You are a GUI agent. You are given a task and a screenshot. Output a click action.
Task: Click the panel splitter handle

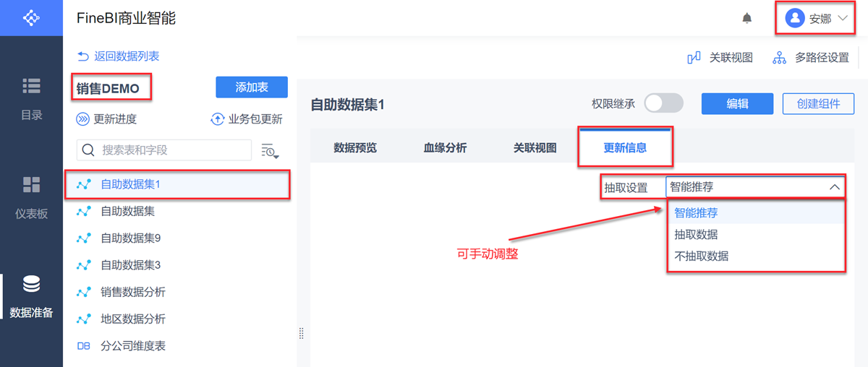tap(301, 334)
